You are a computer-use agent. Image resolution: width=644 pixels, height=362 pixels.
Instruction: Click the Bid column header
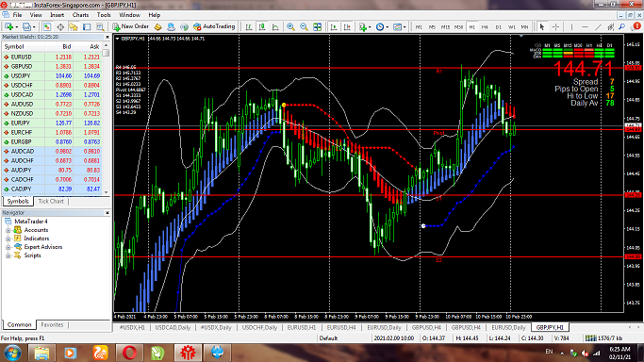[67, 47]
